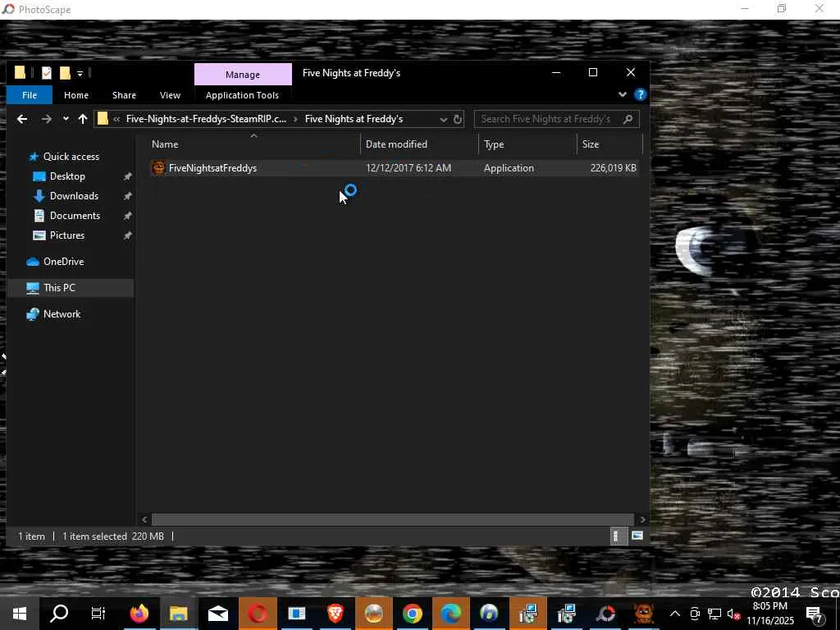
Task: Expand the ribbon with the chevron
Action: pos(623,94)
